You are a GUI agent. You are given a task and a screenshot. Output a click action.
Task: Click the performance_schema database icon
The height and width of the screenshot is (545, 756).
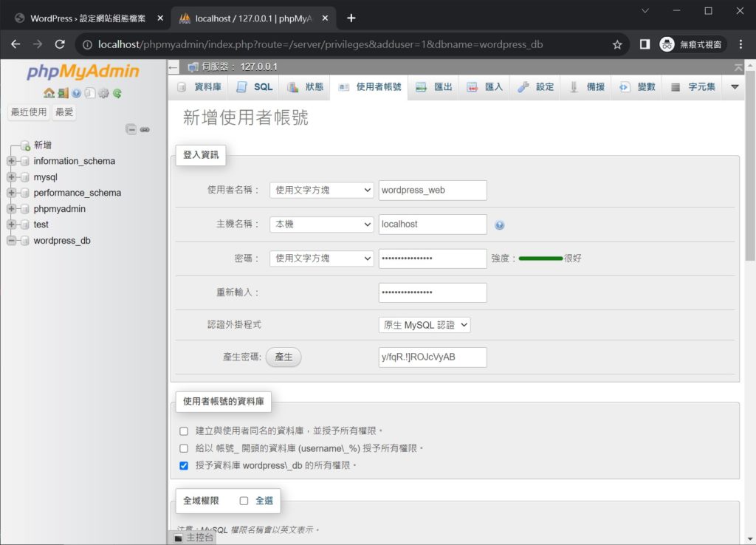click(x=25, y=193)
